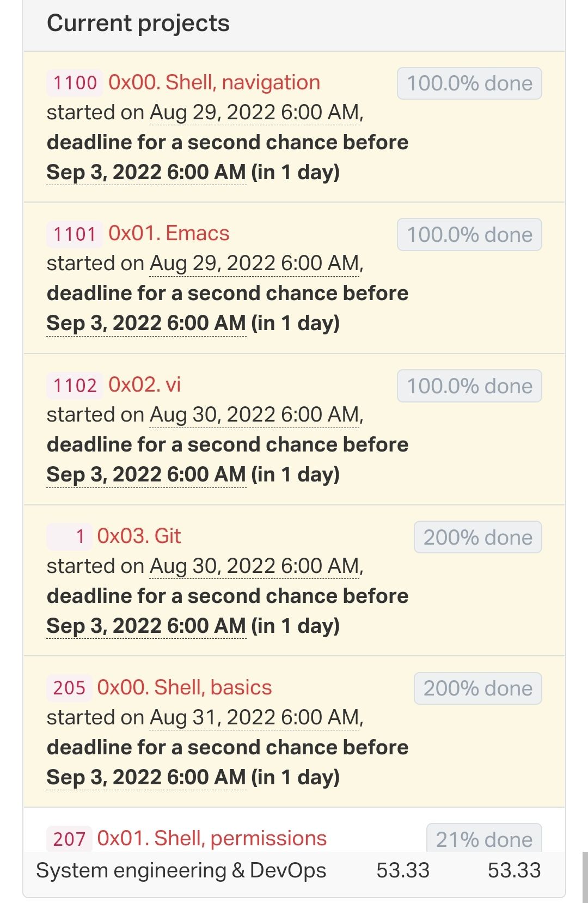Click the 100.0% done badge for Emacs

coord(469,235)
